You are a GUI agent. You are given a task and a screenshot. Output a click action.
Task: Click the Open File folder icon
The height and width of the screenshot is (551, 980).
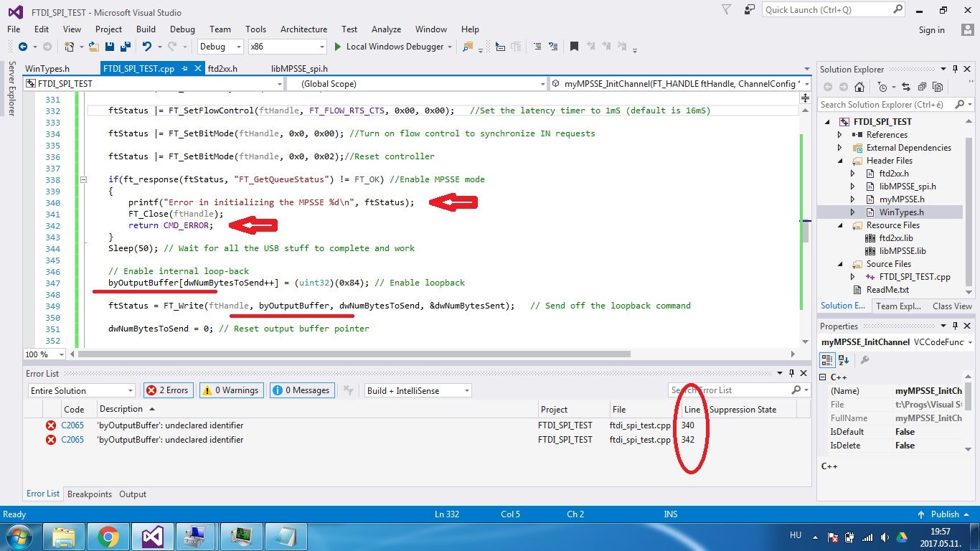(x=93, y=47)
